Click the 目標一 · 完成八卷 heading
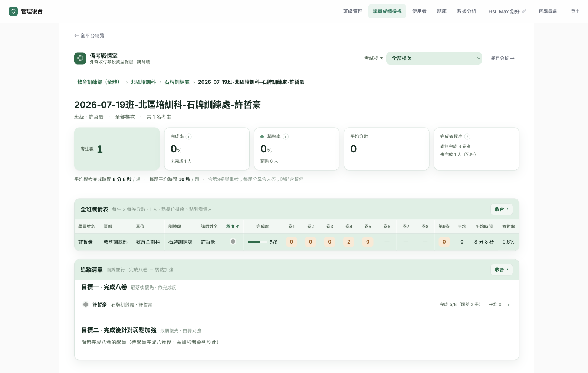Screen dimensions: 588x373 click(104, 287)
